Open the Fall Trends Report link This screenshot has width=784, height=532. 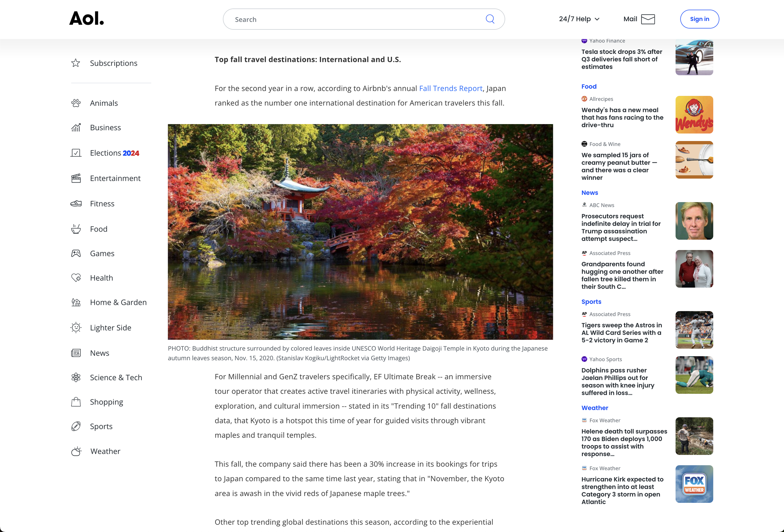[x=450, y=88]
